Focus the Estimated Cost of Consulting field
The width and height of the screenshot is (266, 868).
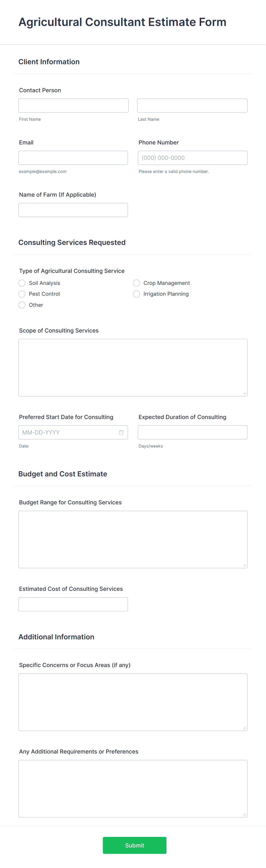coord(73,604)
